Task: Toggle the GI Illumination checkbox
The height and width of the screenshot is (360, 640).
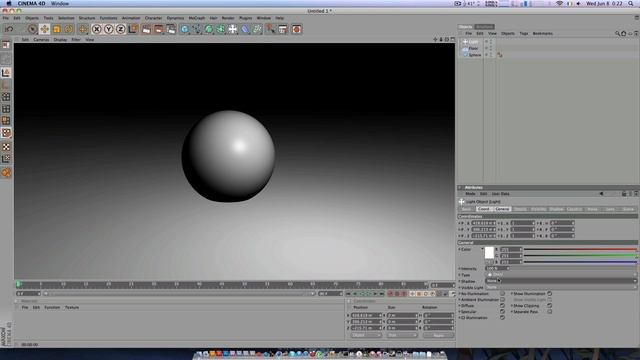Action: click(502, 318)
